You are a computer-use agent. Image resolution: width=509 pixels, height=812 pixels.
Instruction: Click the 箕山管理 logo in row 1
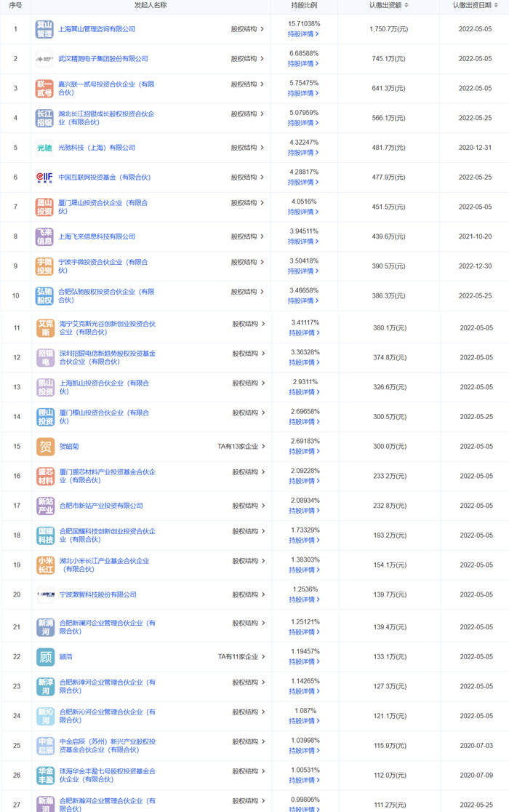click(x=45, y=29)
